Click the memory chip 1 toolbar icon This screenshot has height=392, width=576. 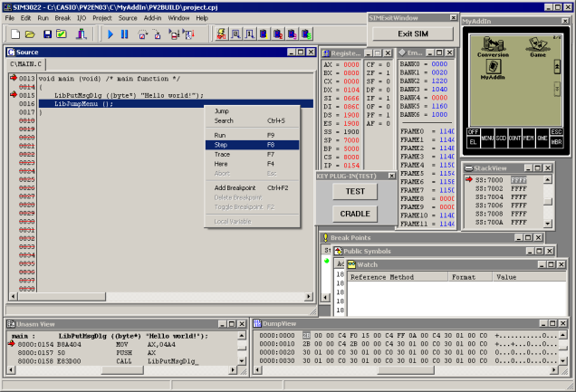264,34
